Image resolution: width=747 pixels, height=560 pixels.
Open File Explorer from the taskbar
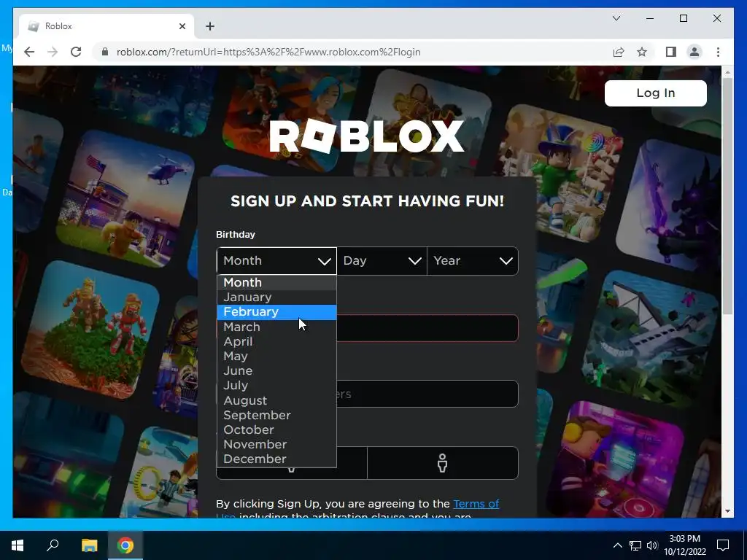[89, 545]
